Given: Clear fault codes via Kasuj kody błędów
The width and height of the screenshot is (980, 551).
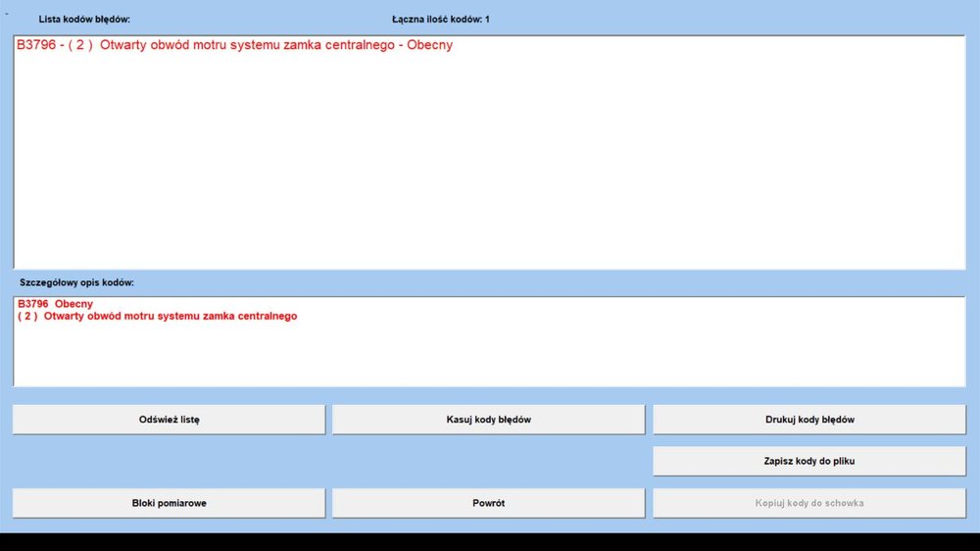Looking at the screenshot, I should [488, 420].
